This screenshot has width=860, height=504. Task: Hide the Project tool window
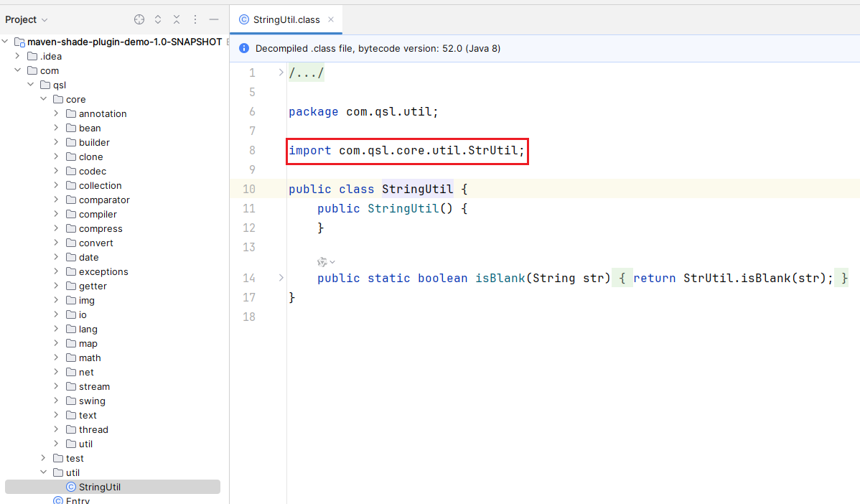(x=213, y=19)
